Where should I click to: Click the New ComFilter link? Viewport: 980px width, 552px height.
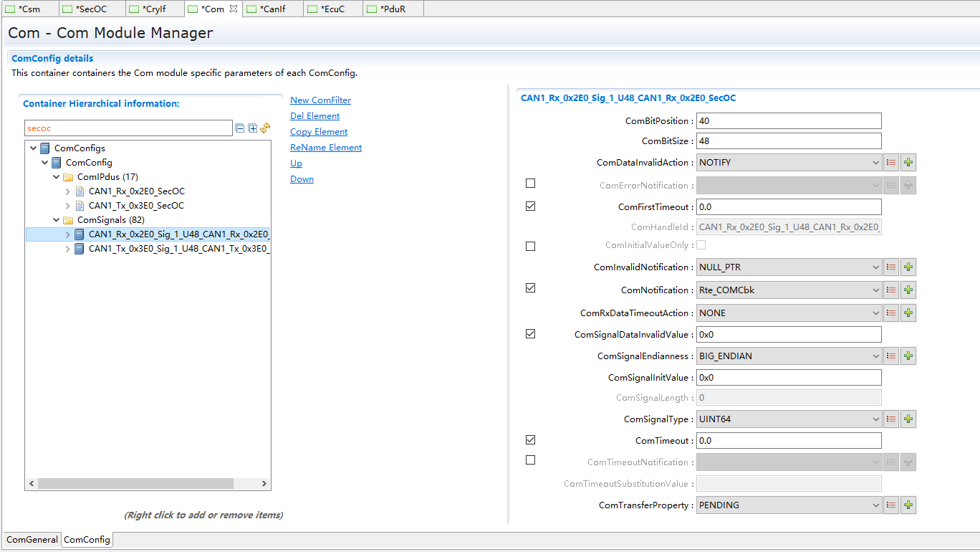(320, 100)
